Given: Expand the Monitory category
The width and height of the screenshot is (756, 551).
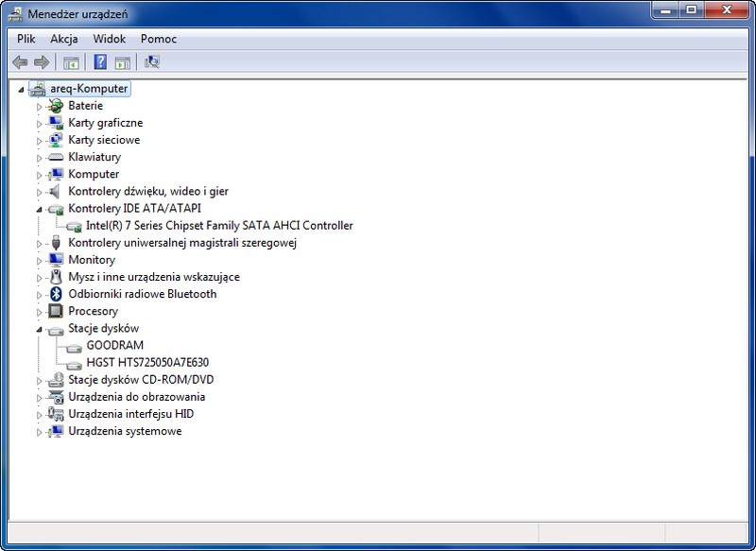Looking at the screenshot, I should pyautogui.click(x=39, y=261).
